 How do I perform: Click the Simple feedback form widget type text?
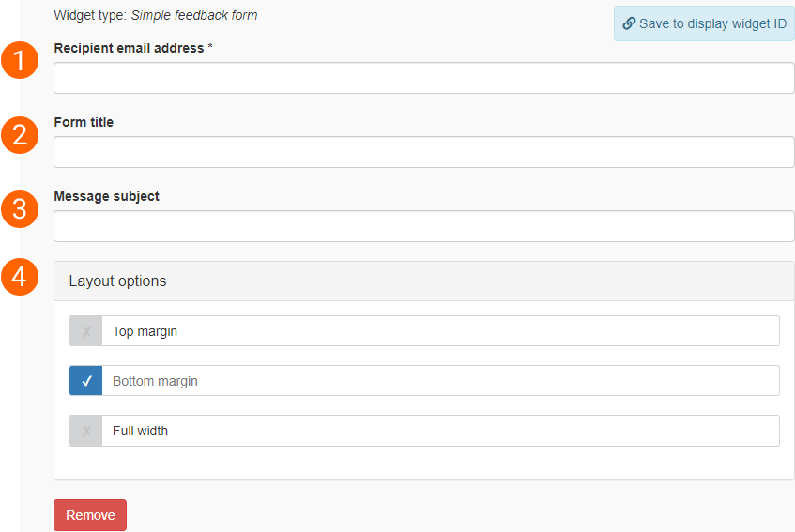coord(194,15)
